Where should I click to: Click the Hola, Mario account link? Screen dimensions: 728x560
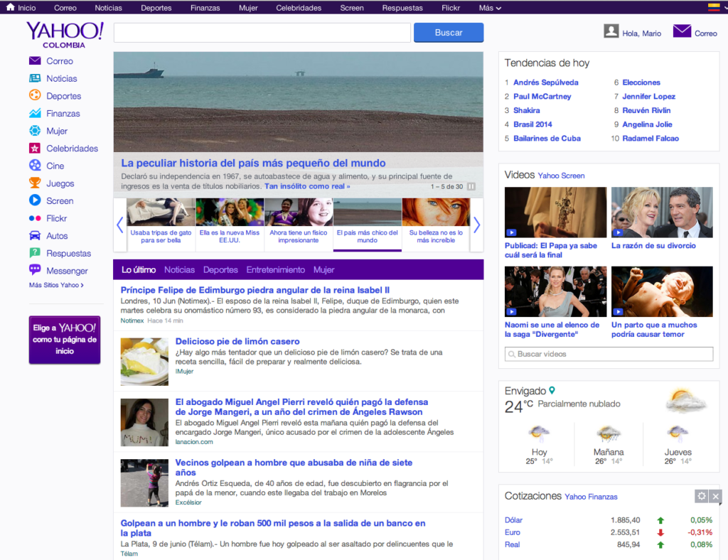coord(642,33)
